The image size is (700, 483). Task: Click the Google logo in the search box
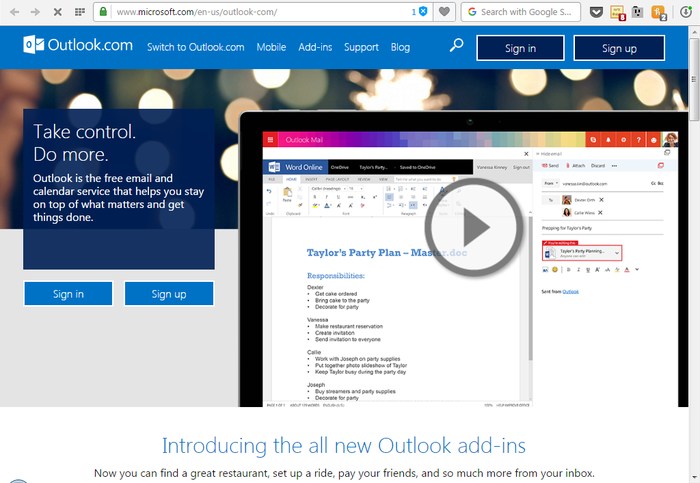click(472, 12)
